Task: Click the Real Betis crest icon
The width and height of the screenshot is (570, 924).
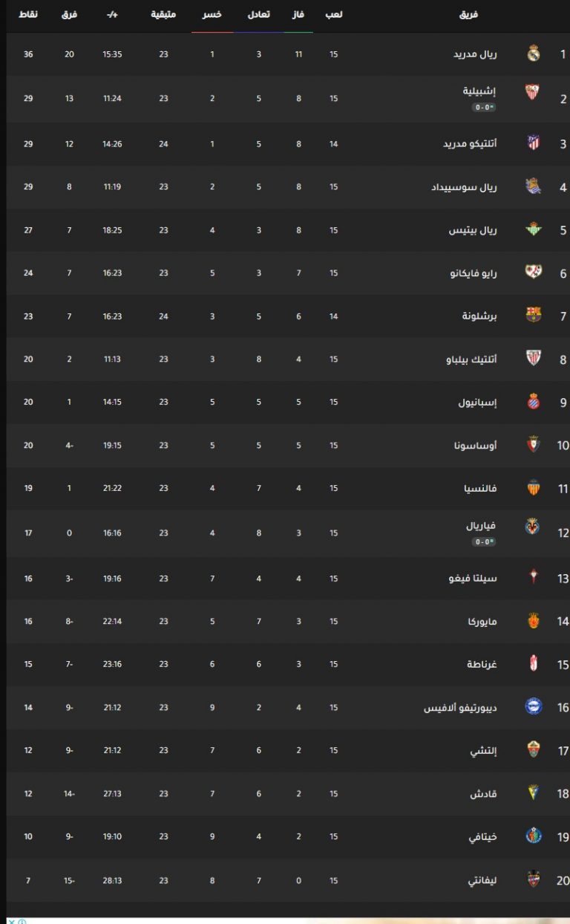Action: point(533,230)
